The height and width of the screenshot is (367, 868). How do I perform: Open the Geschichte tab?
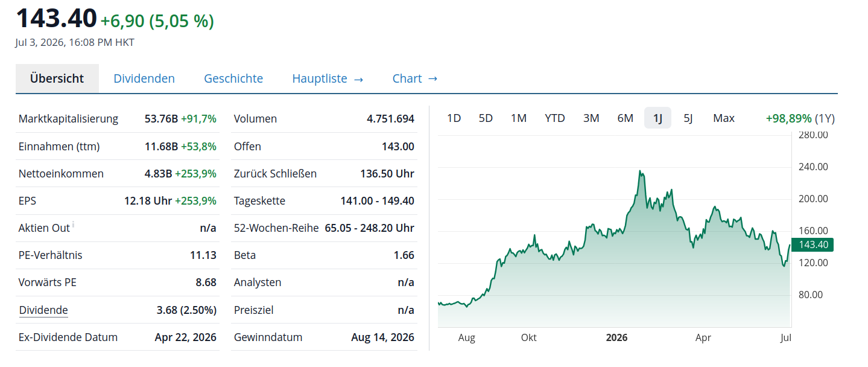coord(233,78)
